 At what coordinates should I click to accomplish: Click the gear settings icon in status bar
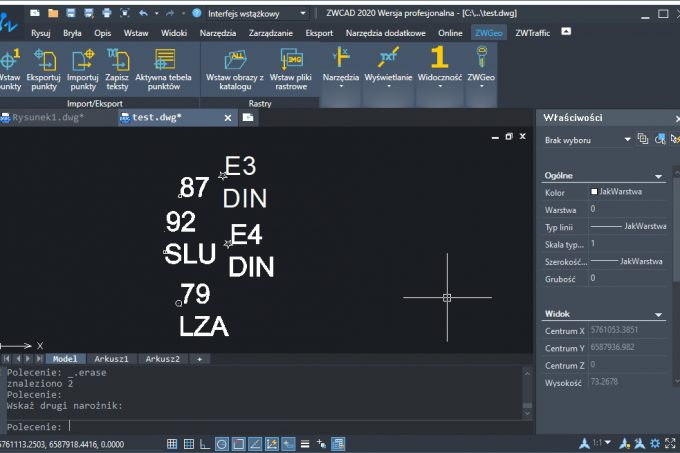pos(655,443)
